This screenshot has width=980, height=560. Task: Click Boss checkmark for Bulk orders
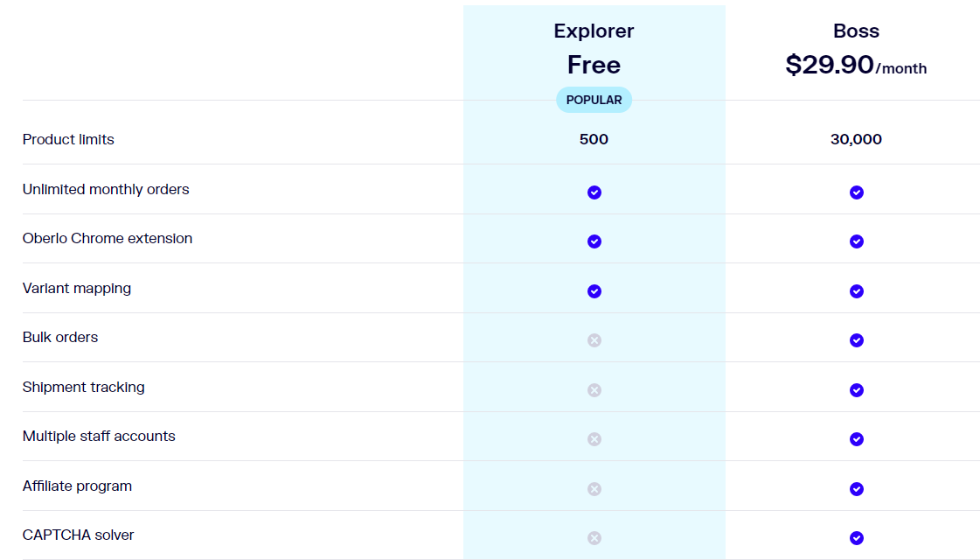pyautogui.click(x=857, y=340)
